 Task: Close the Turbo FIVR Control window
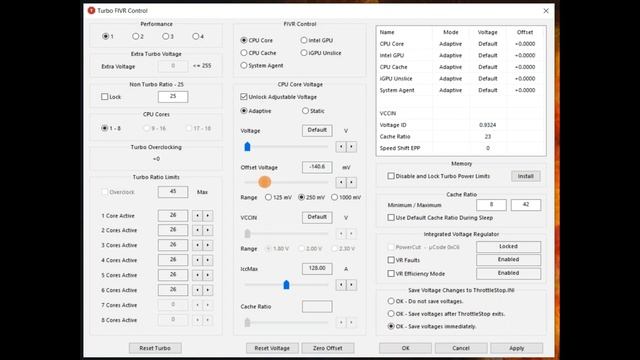coord(546,11)
